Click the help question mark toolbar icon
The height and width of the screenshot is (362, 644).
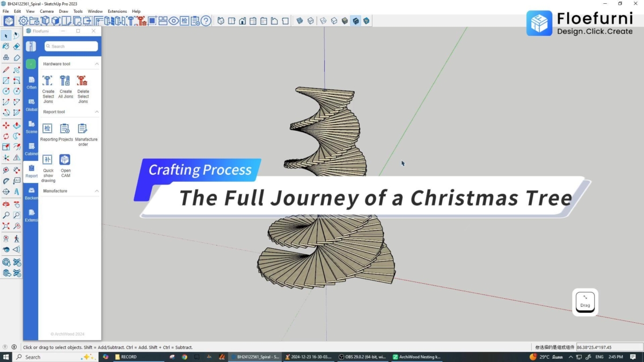click(206, 21)
